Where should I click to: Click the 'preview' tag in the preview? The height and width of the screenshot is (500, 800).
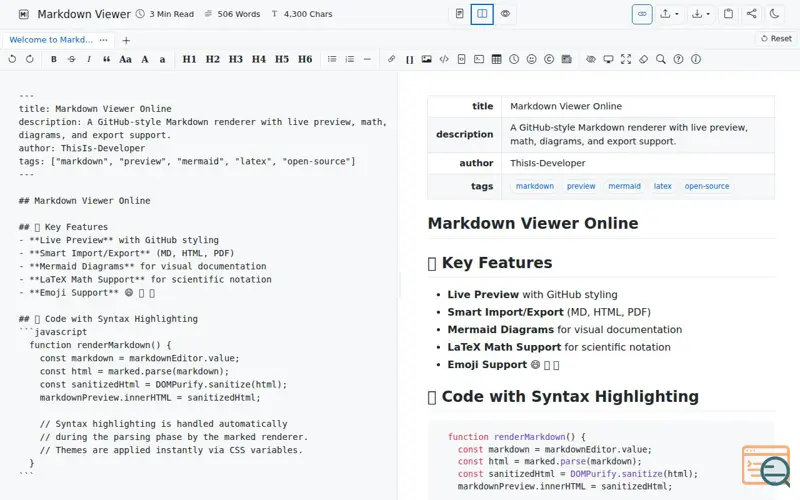(x=581, y=186)
